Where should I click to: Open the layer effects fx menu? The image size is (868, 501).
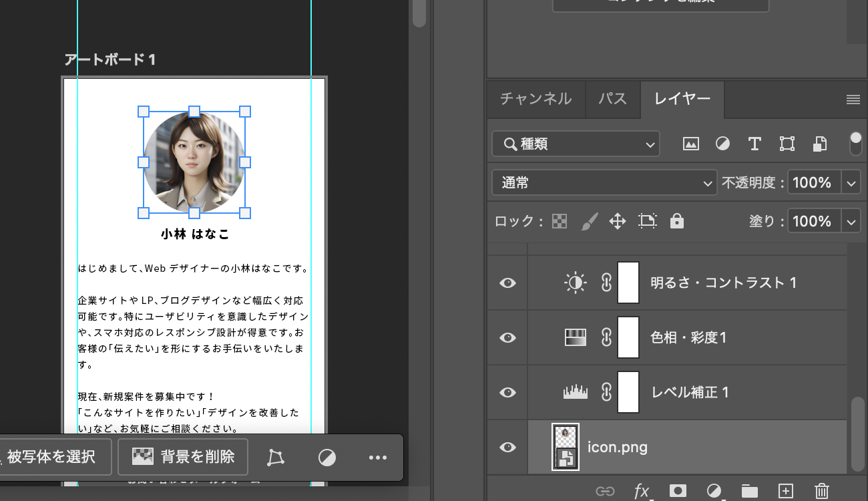point(642,491)
